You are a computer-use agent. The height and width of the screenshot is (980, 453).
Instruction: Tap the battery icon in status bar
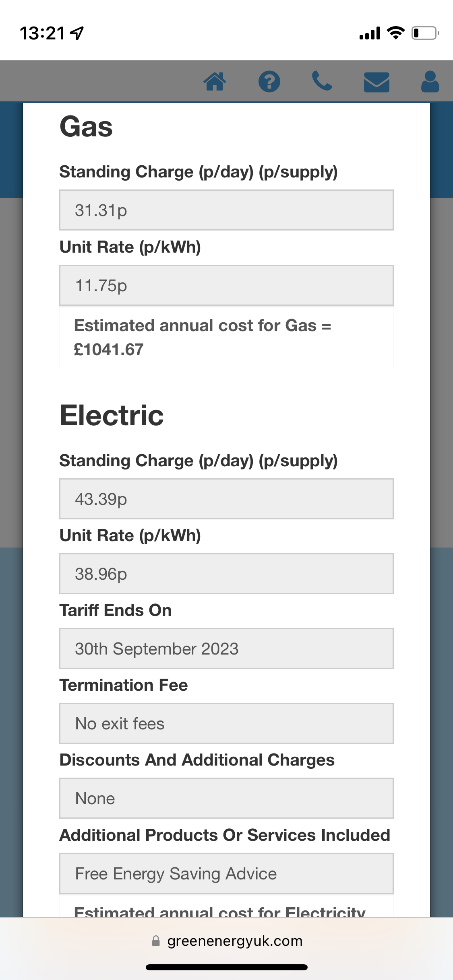[x=425, y=33]
